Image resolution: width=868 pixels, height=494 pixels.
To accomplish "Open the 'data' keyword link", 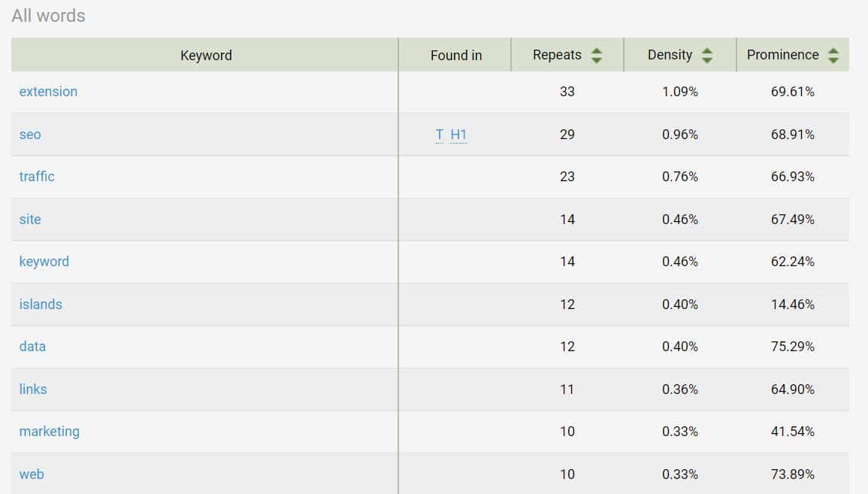I will (32, 347).
